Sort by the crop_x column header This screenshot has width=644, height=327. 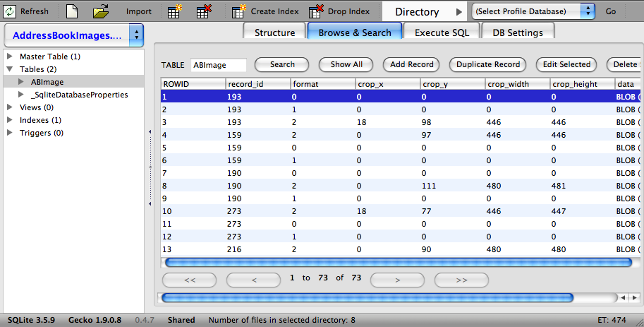pyautogui.click(x=388, y=84)
